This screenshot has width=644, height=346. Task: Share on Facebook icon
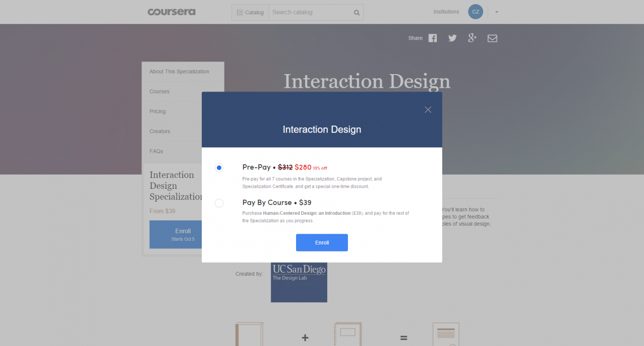(x=433, y=38)
